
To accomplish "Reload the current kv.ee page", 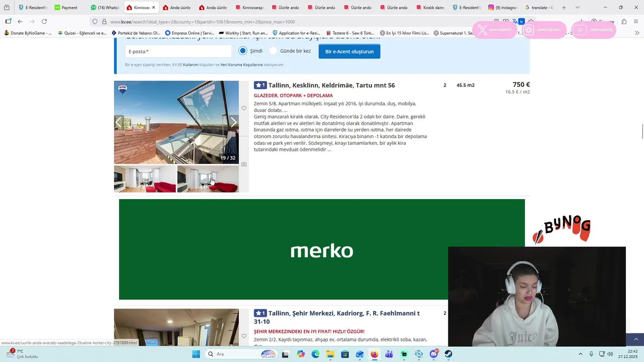I will click(x=44, y=22).
